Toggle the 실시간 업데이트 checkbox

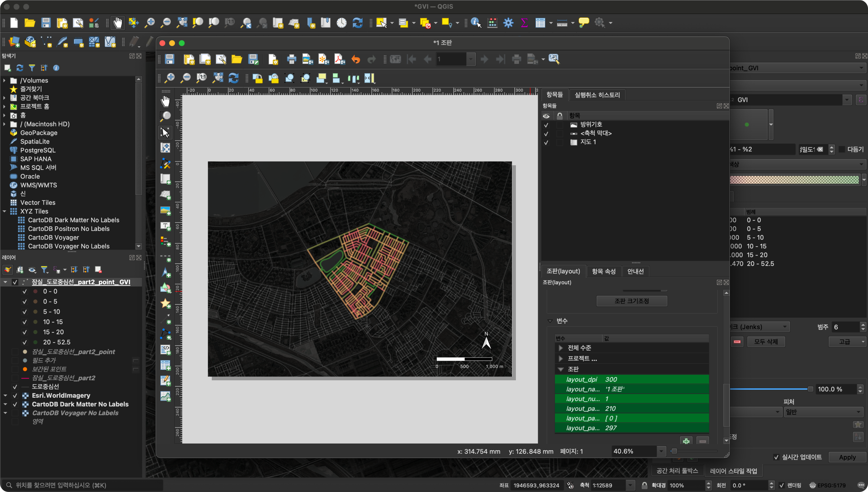point(776,457)
